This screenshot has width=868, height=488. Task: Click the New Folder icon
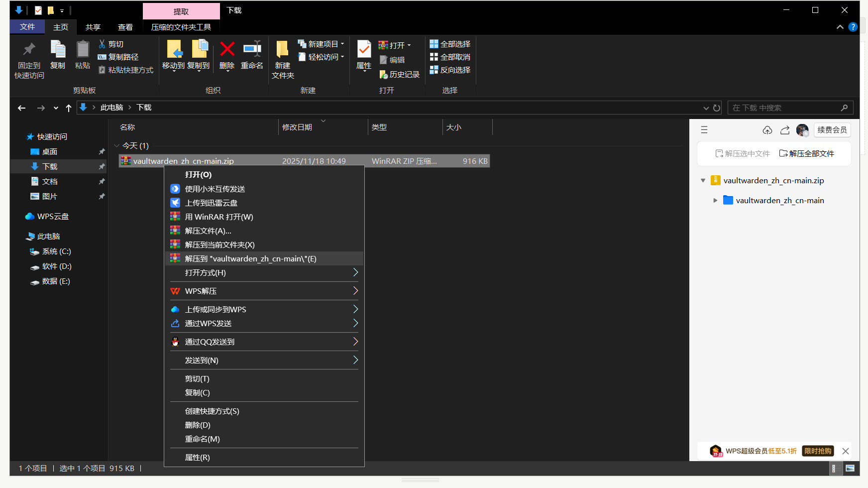(282, 49)
